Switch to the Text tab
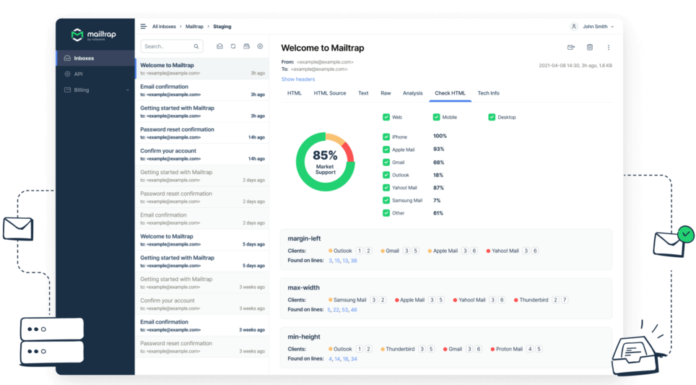 363,93
